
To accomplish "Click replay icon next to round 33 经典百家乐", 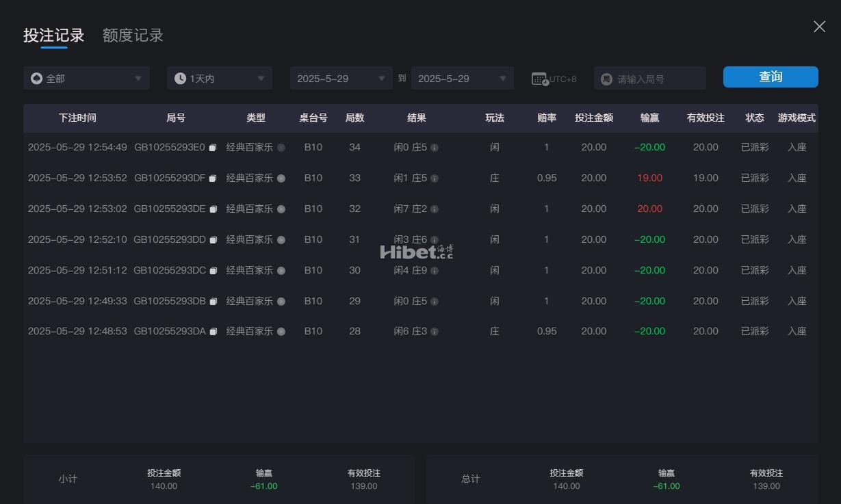I will pos(281,178).
